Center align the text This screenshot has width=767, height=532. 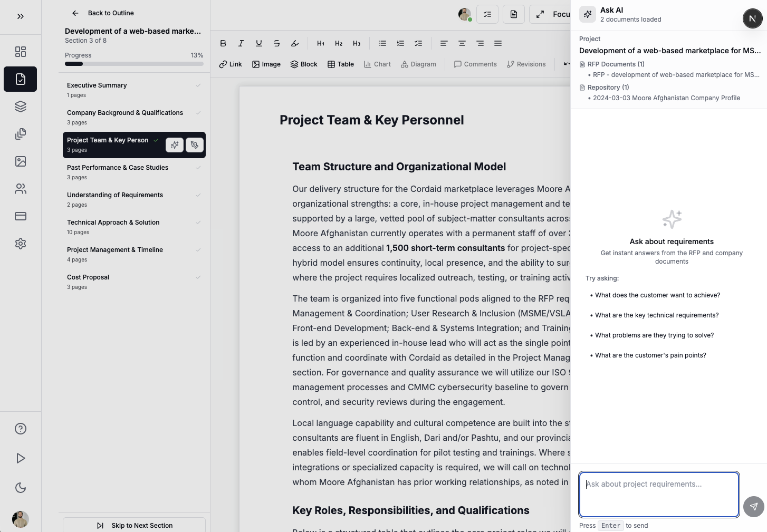tap(462, 43)
